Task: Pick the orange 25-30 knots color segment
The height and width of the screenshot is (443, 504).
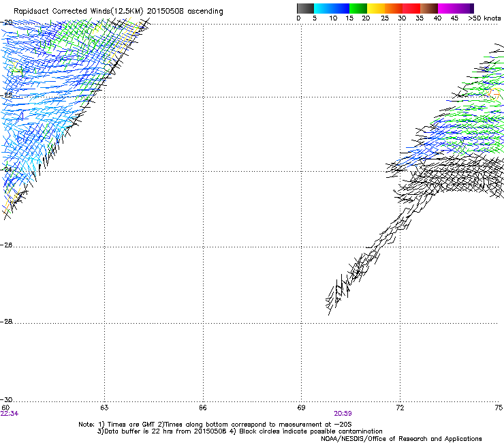Action: coord(394,8)
